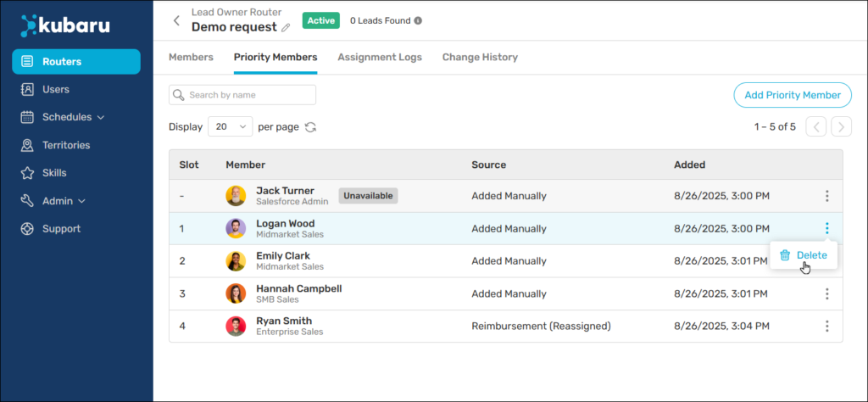
Task: Click the refresh icon next to per page
Action: pyautogui.click(x=311, y=127)
